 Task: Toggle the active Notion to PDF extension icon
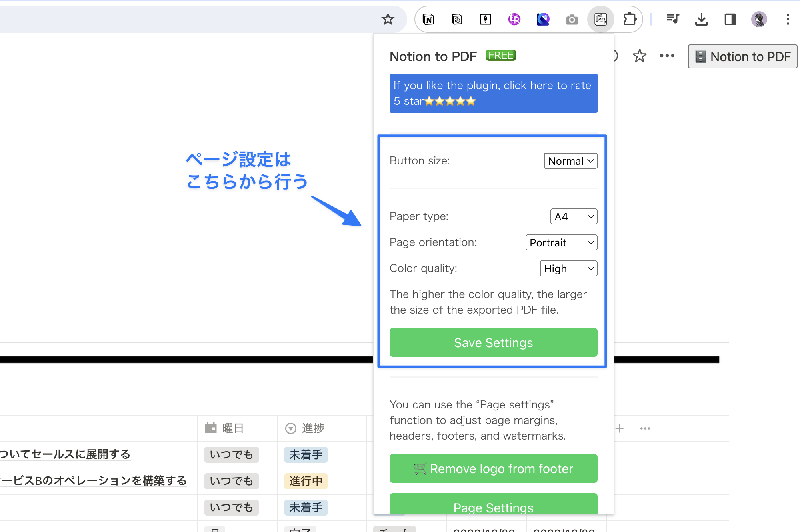coord(600,19)
